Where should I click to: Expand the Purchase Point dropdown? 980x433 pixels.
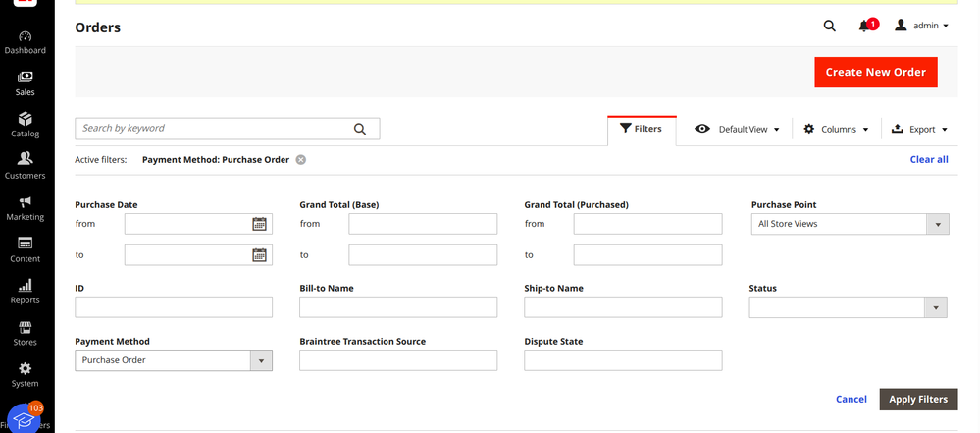tap(850, 224)
